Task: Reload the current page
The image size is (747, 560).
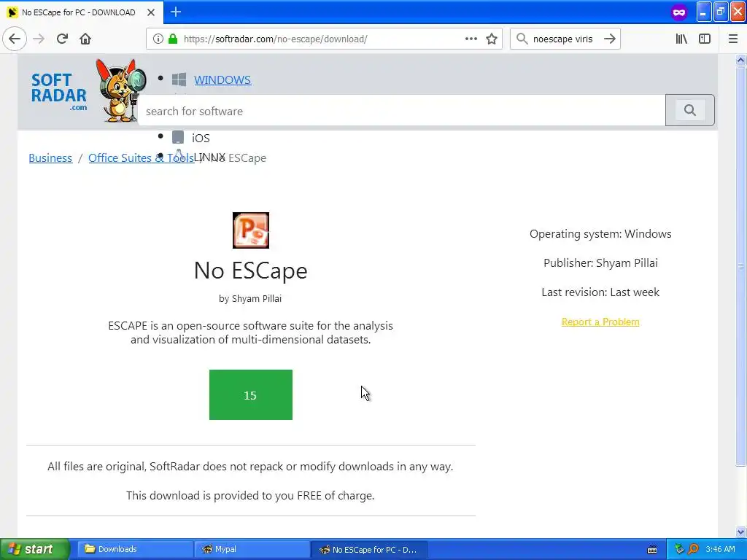Action: point(62,39)
